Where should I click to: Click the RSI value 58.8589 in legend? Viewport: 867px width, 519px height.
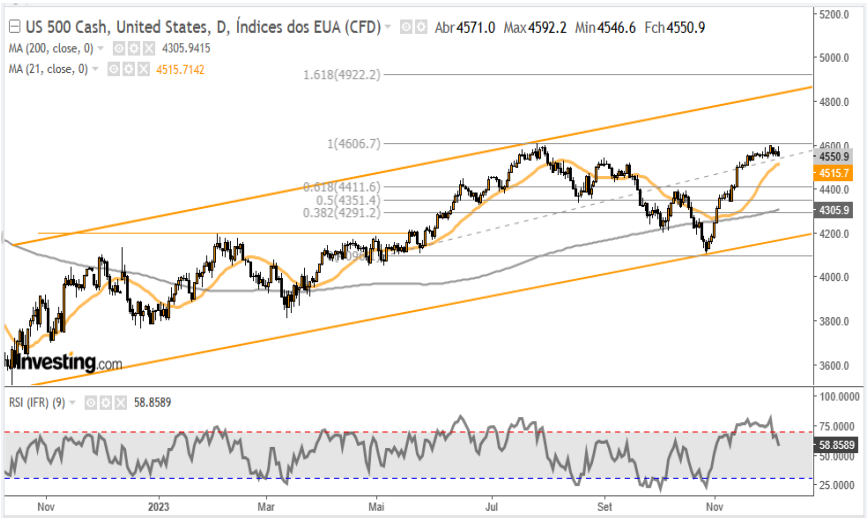[x=153, y=403]
